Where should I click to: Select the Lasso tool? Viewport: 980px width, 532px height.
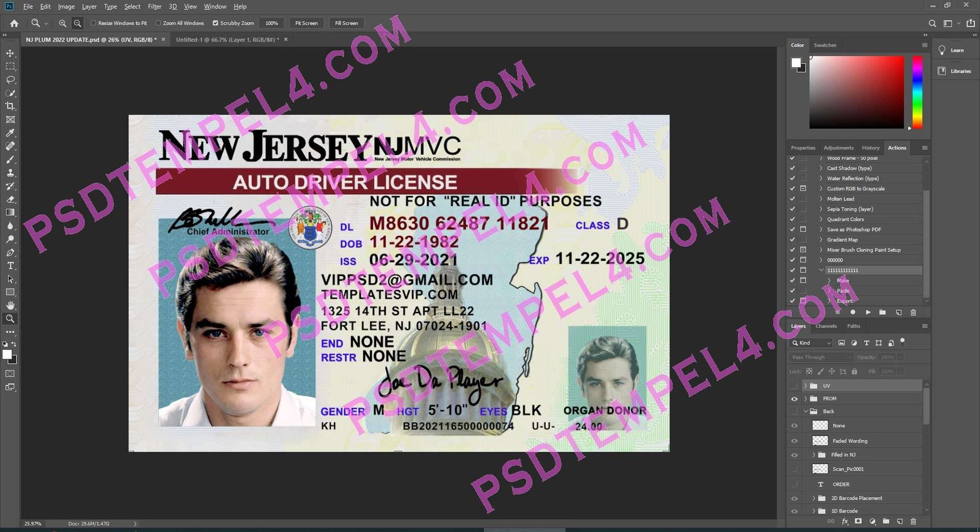(10, 80)
